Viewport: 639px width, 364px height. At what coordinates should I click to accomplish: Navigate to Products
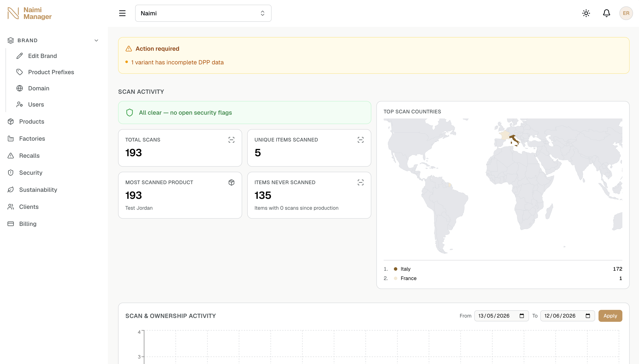click(32, 121)
